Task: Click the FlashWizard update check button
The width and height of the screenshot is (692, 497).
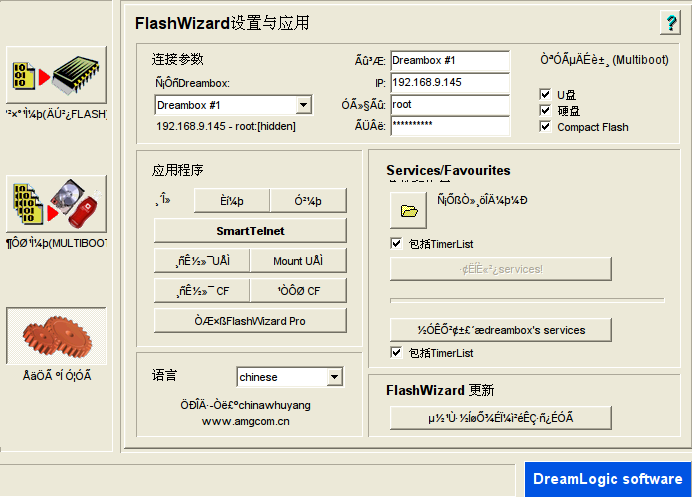Action: pyautogui.click(x=501, y=418)
